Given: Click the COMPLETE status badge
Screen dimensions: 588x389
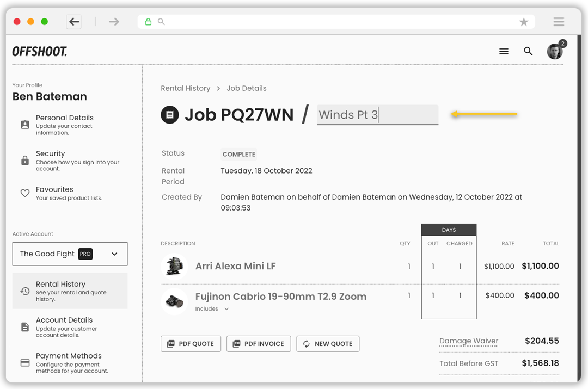Looking at the screenshot, I should pyautogui.click(x=239, y=154).
